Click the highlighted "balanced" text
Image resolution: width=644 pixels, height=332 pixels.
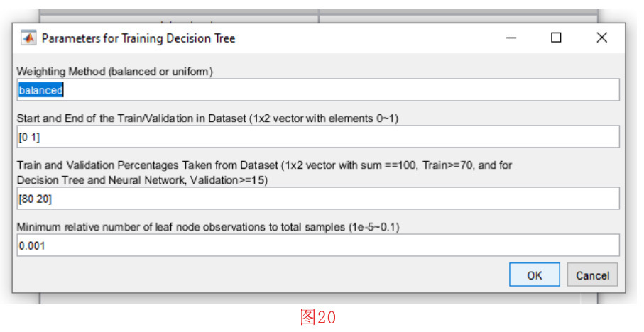point(40,90)
